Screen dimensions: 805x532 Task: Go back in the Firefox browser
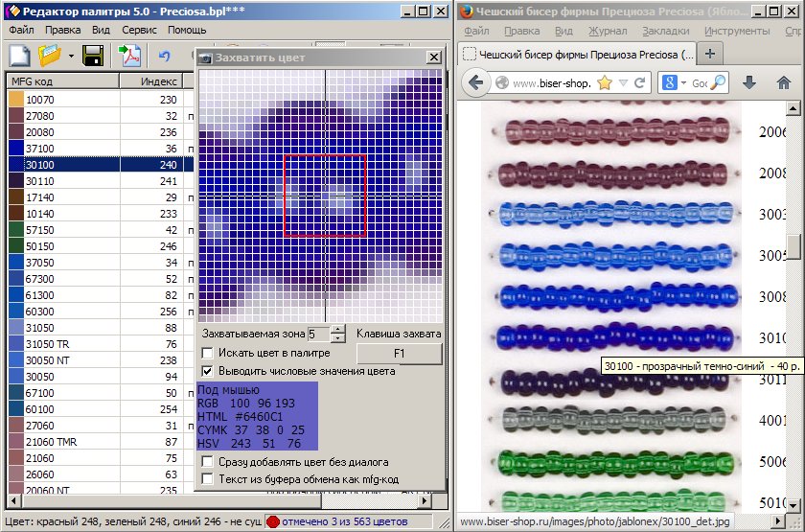click(x=476, y=83)
